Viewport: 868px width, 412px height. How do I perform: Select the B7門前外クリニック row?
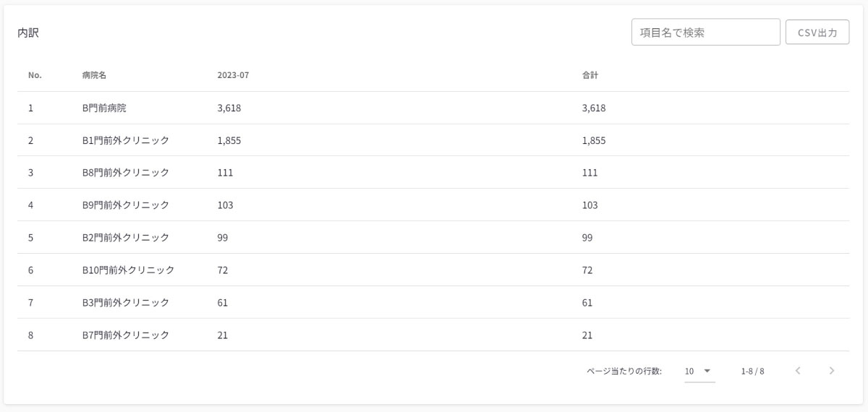point(126,335)
